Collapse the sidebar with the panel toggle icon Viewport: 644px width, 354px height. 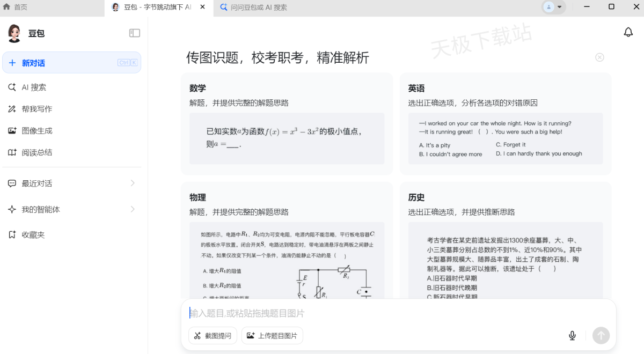pyautogui.click(x=135, y=33)
